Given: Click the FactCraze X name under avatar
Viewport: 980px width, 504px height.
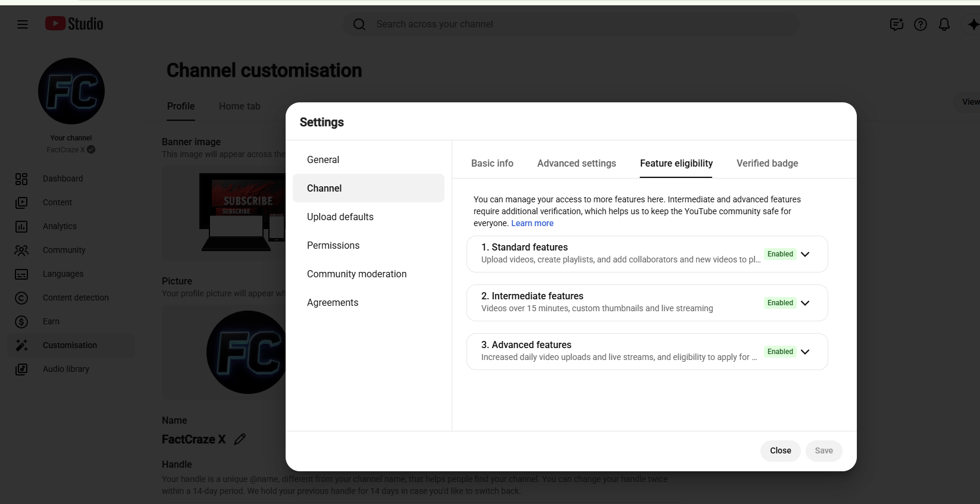Looking at the screenshot, I should [65, 150].
